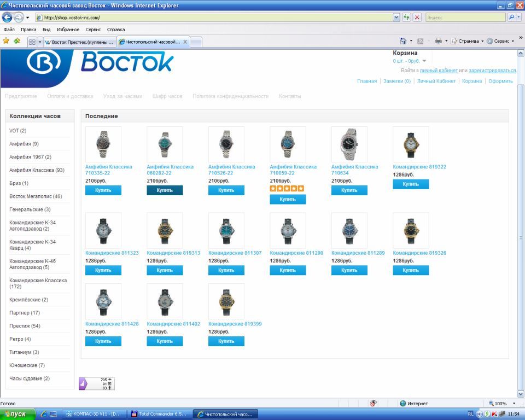Image resolution: width=525 pixels, height=420 pixels.
Task: Refresh the page with the green arrows icon
Action: coord(406,17)
